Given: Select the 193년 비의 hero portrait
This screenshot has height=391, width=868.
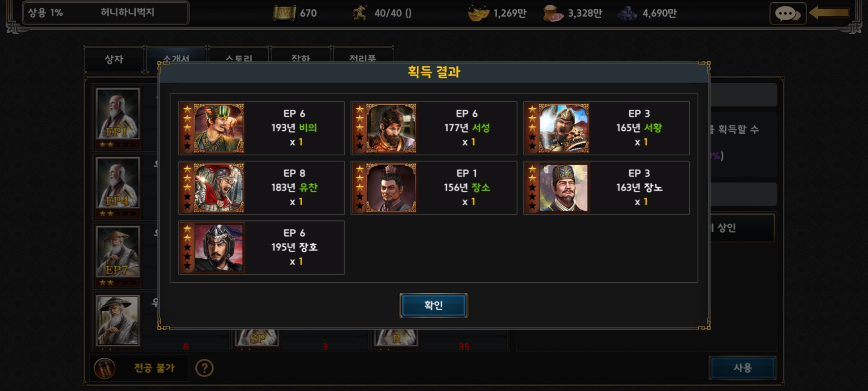Looking at the screenshot, I should pyautogui.click(x=219, y=128).
